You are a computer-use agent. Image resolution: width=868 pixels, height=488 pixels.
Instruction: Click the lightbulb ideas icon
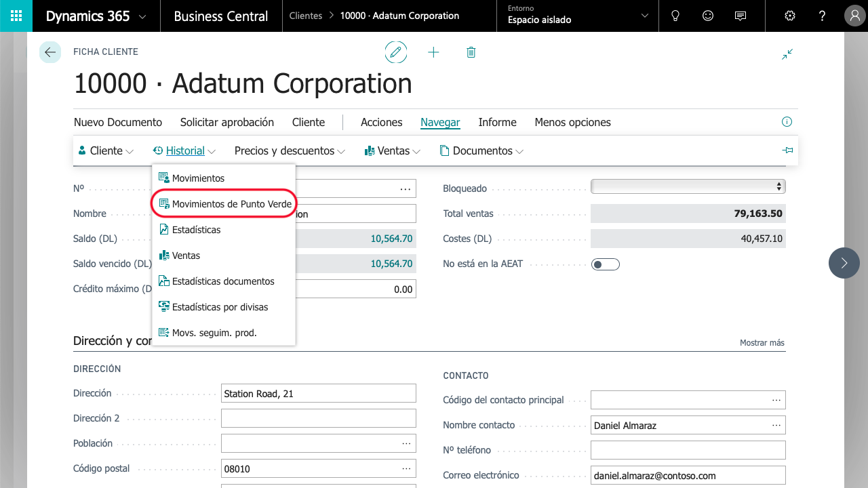pyautogui.click(x=675, y=16)
